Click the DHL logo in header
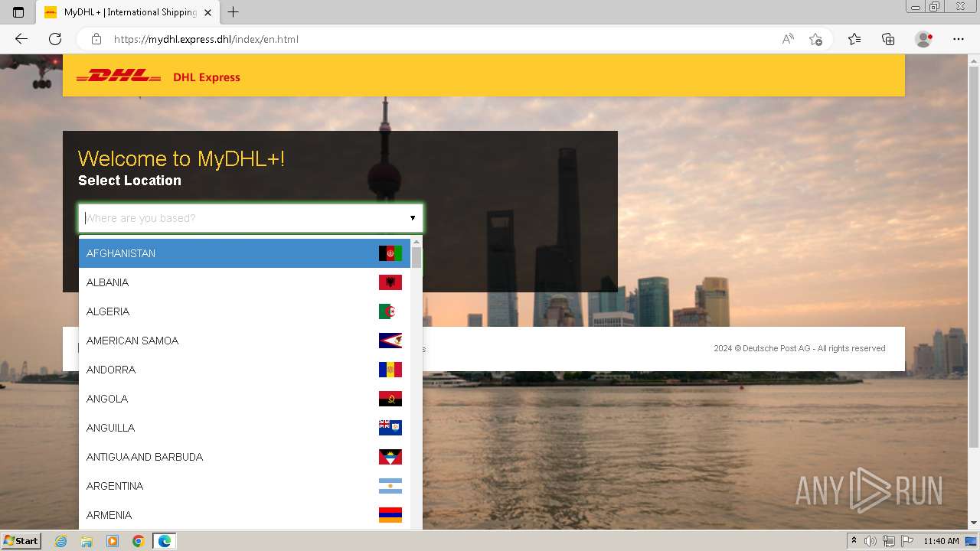The width and height of the screenshot is (980, 551). coord(119,76)
